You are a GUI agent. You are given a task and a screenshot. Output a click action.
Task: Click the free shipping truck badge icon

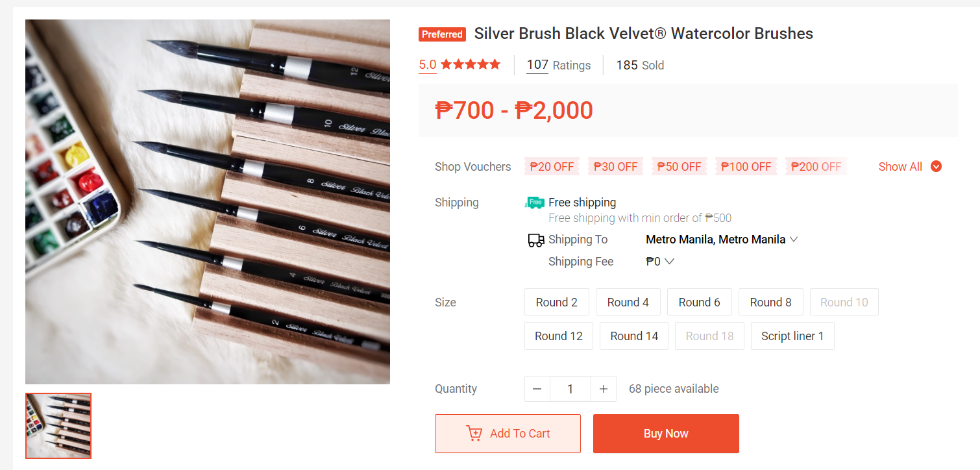pyautogui.click(x=535, y=203)
